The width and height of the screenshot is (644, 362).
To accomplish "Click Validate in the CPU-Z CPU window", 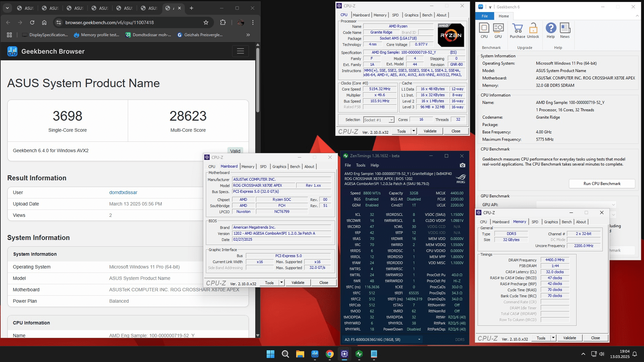I will (x=430, y=131).
